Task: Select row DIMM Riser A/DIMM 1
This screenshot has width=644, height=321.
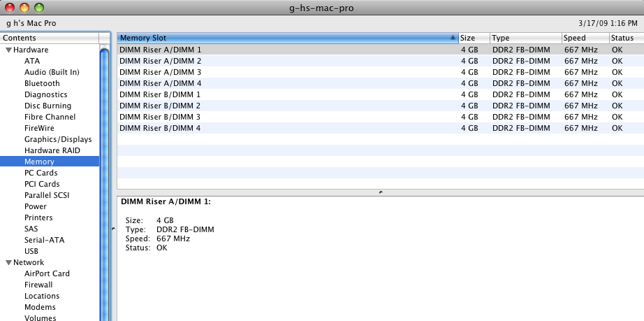Action: [380, 50]
